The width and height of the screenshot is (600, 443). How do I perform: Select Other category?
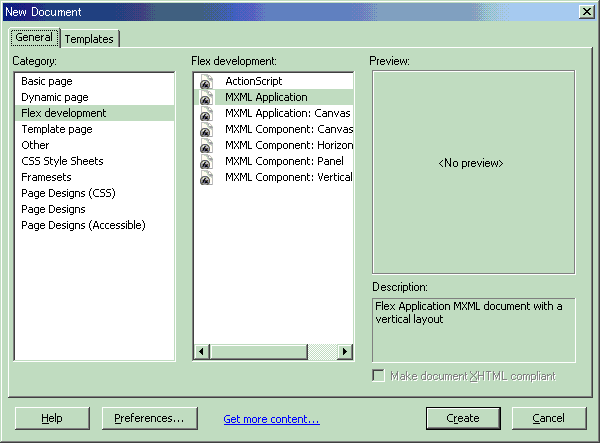94,145
